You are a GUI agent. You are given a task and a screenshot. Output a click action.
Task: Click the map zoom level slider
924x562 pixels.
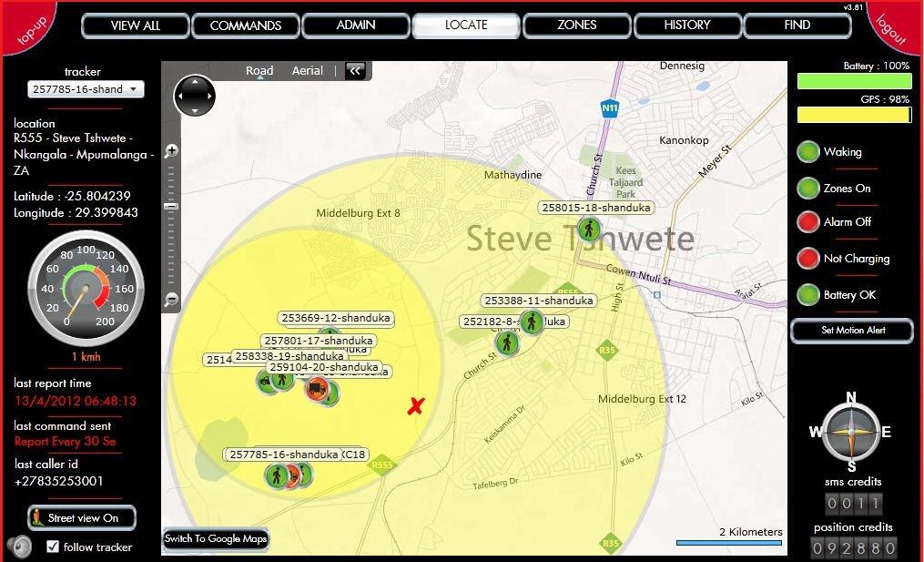(171, 207)
